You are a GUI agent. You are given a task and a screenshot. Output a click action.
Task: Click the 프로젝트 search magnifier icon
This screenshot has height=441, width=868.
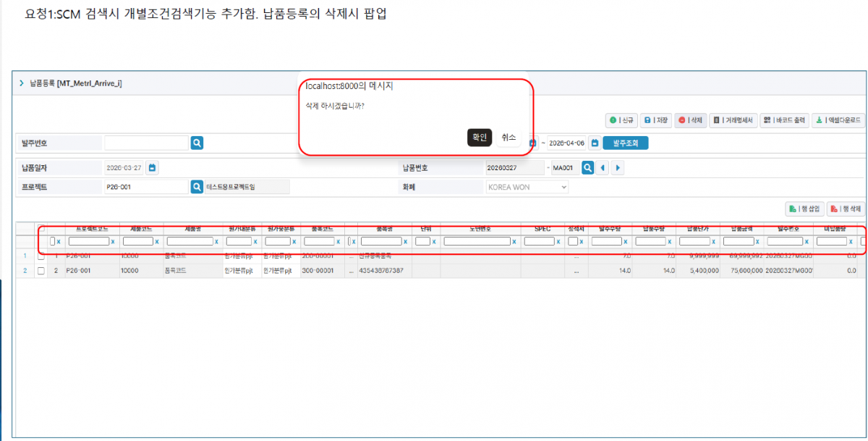pyautogui.click(x=197, y=187)
